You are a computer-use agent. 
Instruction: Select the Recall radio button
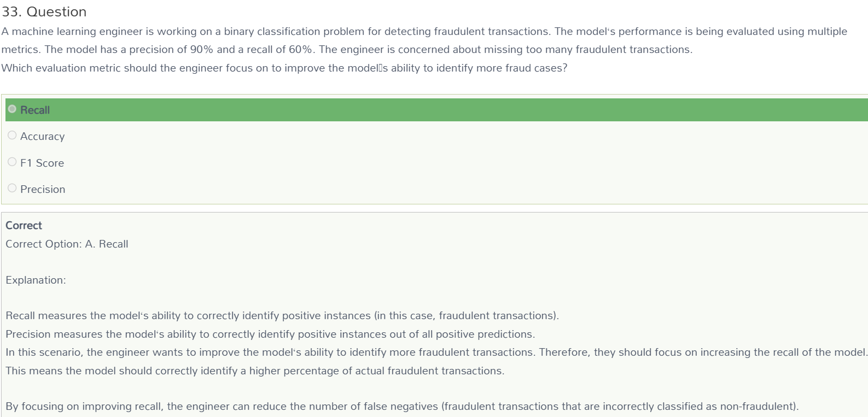[x=12, y=109]
